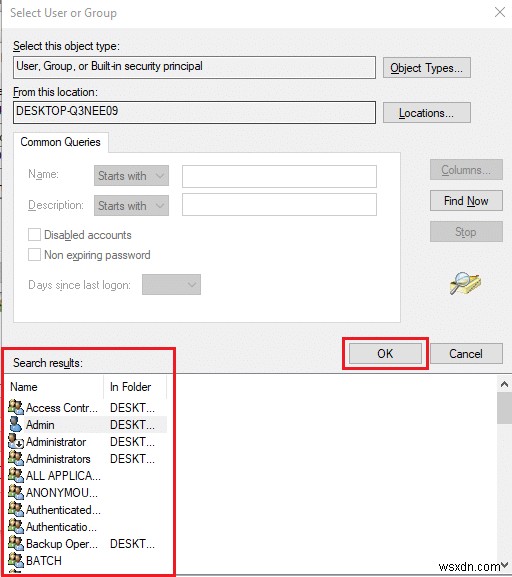Click the ALL APPLICA... group icon
The height and width of the screenshot is (577, 512).
coord(16,475)
